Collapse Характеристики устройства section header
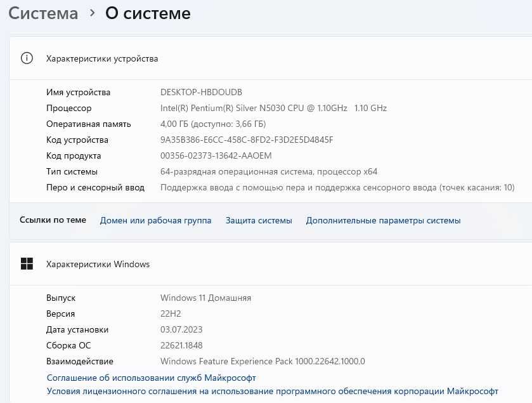The width and height of the screenshot is (532, 403). pyautogui.click(x=270, y=58)
